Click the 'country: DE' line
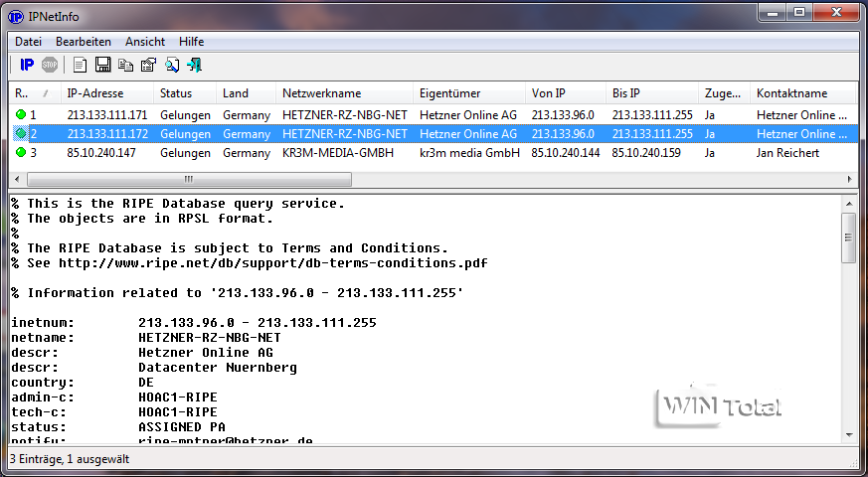 (83, 383)
